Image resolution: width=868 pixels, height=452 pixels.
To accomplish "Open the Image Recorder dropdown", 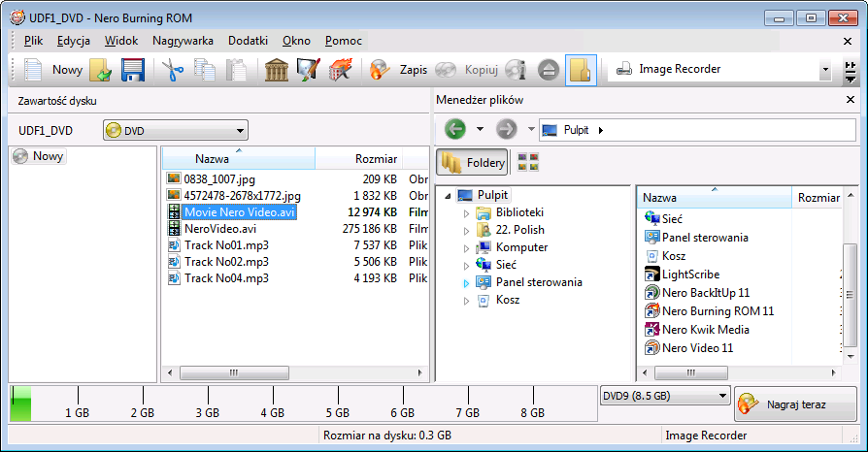I will pyautogui.click(x=825, y=70).
